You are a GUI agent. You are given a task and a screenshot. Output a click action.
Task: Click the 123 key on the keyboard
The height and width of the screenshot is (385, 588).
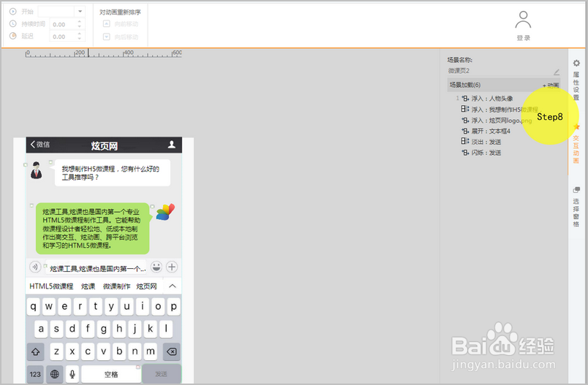click(35, 374)
